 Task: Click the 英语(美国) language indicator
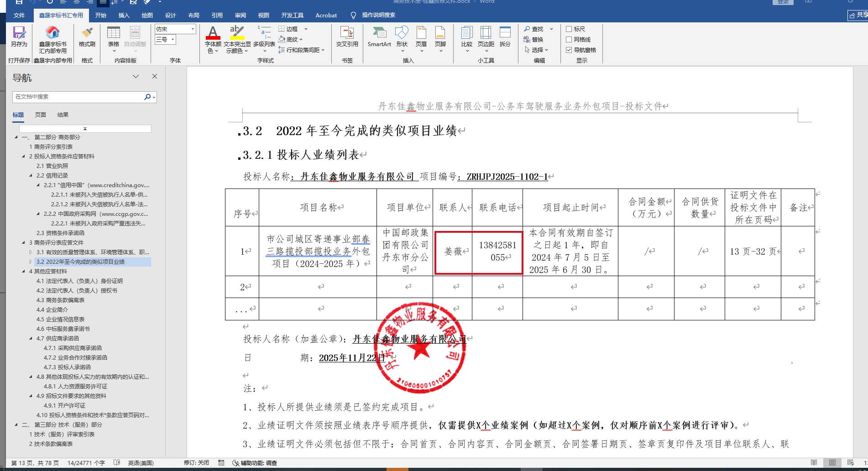click(141, 463)
